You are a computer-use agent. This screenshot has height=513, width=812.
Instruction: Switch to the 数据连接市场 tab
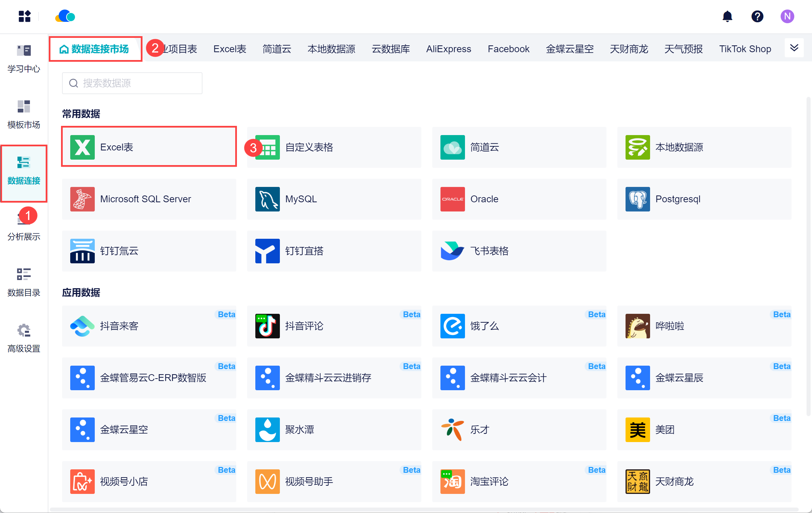click(95, 49)
